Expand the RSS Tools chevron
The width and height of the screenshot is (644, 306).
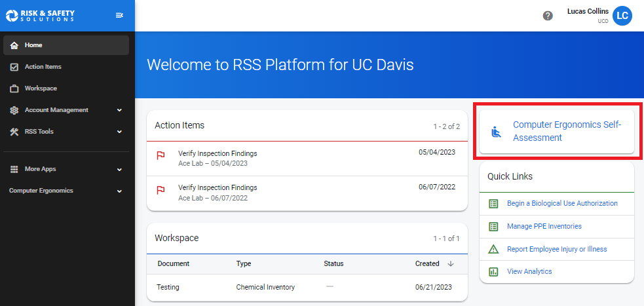coord(119,132)
